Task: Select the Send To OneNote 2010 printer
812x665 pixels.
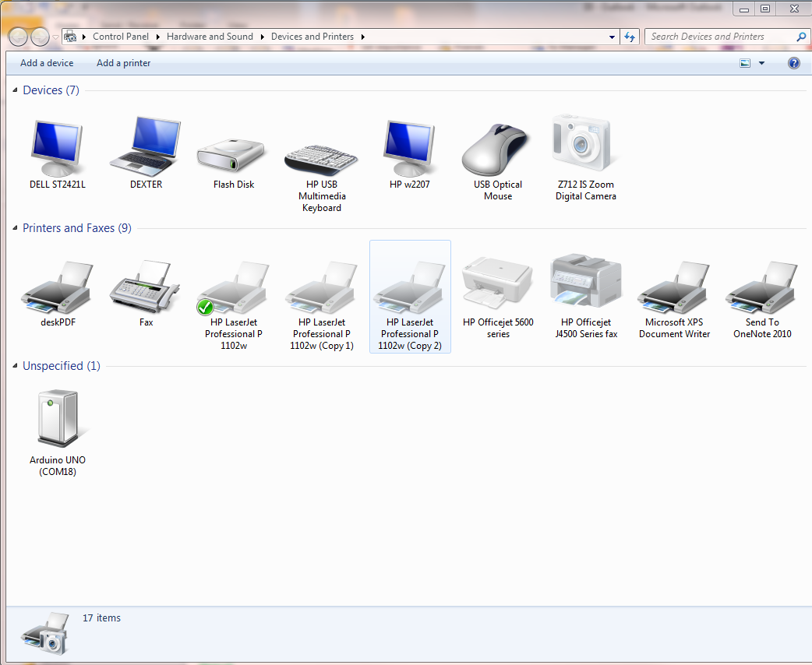Action: tap(761, 288)
